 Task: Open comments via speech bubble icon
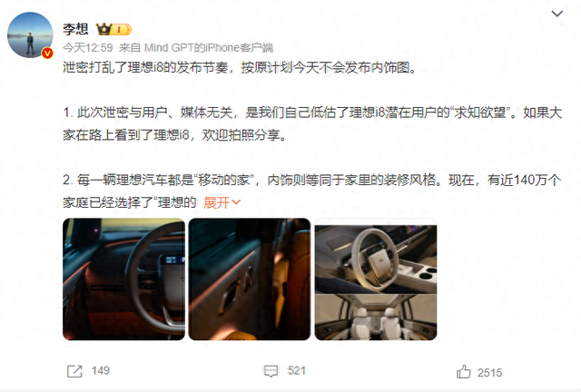click(x=271, y=371)
